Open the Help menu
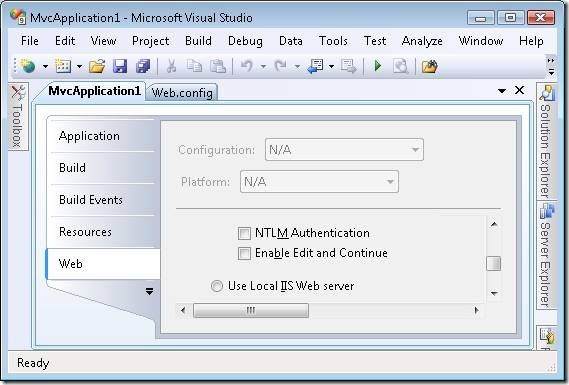The image size is (569, 385). [x=531, y=41]
